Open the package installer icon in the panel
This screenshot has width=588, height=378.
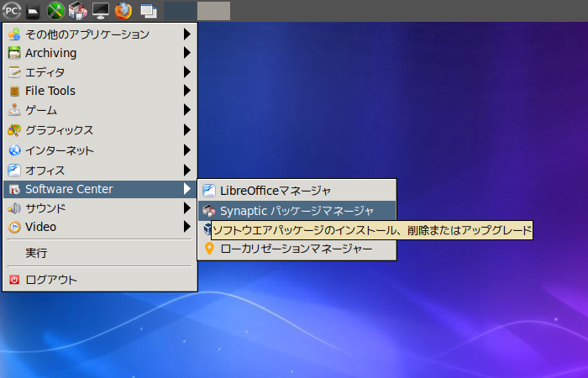click(78, 11)
